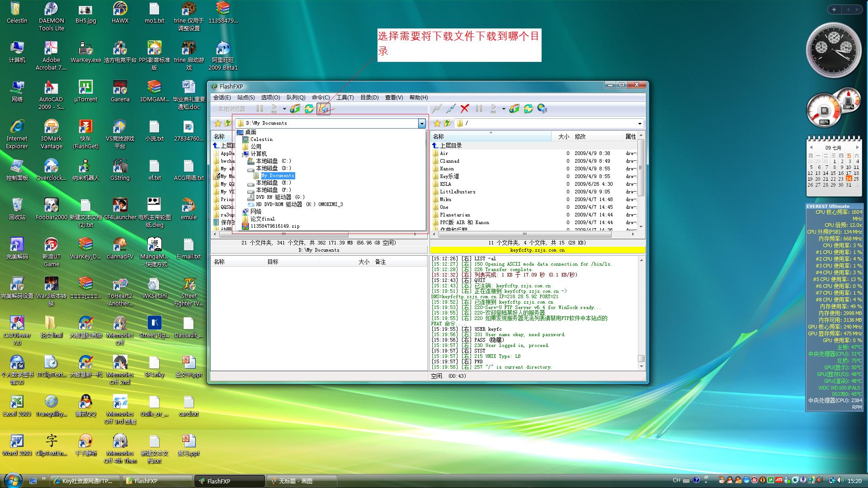Screen dimensions: 868x488
Task: Select 桌面 in the path tree
Action: tap(250, 132)
